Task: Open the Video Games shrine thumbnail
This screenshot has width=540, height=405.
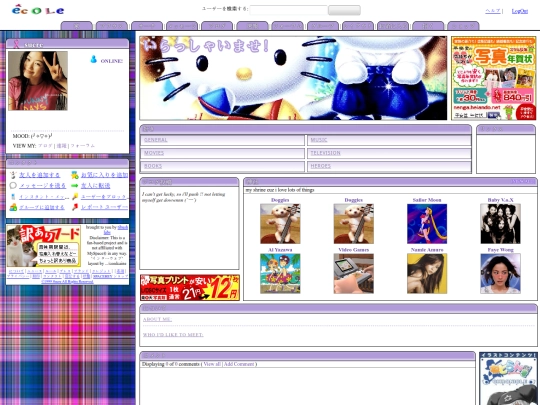Action: point(354,274)
